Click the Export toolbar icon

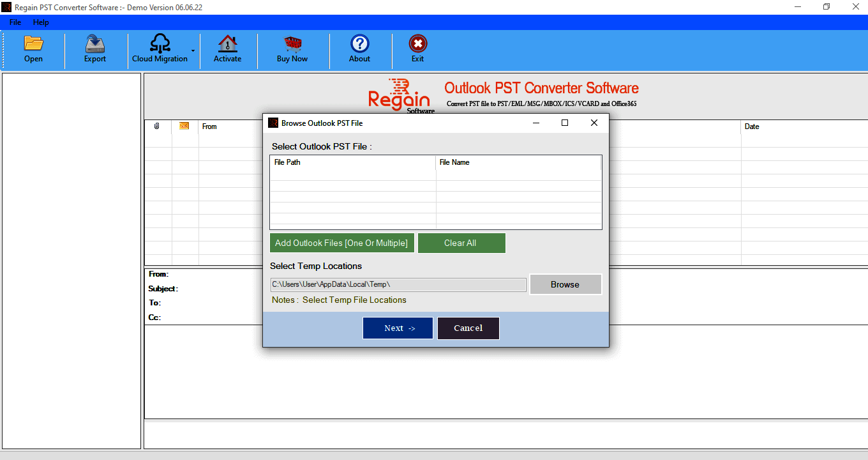click(x=95, y=49)
